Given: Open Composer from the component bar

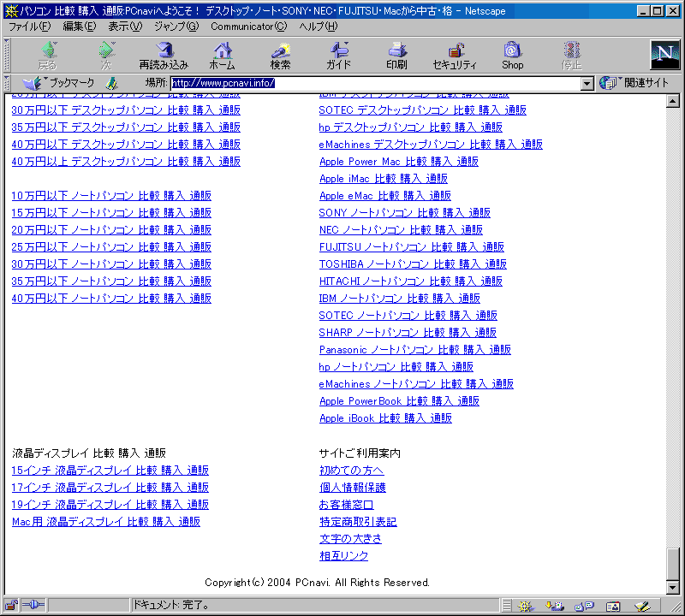Looking at the screenshot, I should (x=642, y=606).
